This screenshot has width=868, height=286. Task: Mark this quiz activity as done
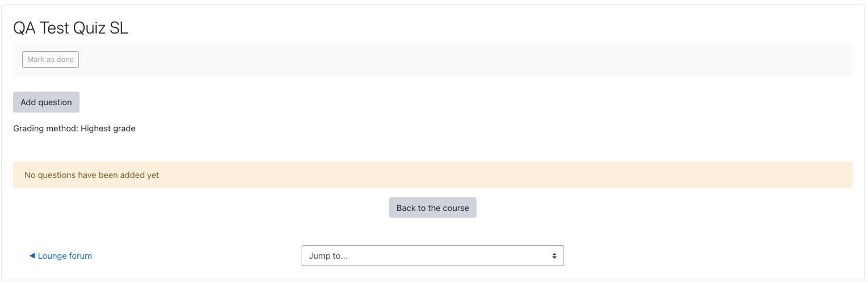pyautogui.click(x=51, y=60)
